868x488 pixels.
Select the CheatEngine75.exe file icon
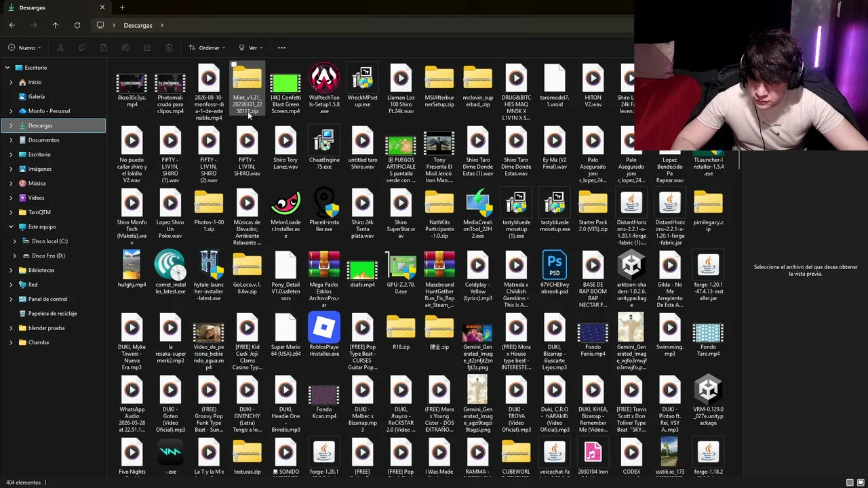point(324,141)
